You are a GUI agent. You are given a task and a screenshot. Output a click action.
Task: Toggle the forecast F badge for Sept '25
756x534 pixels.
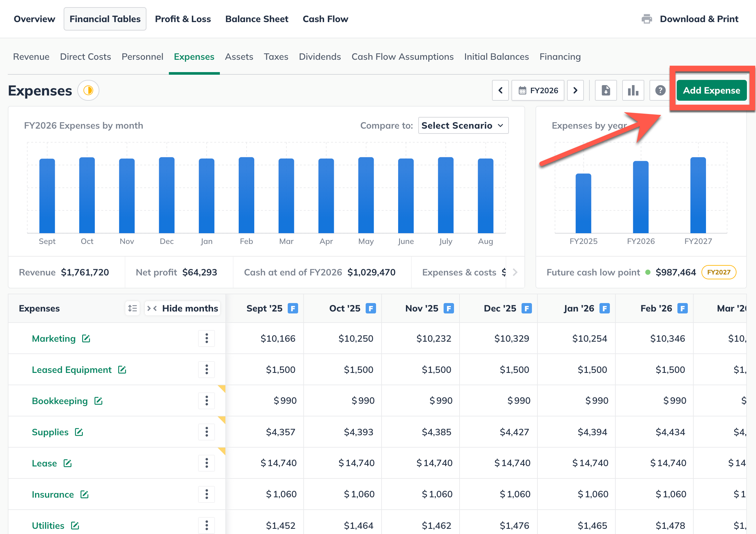(x=293, y=308)
